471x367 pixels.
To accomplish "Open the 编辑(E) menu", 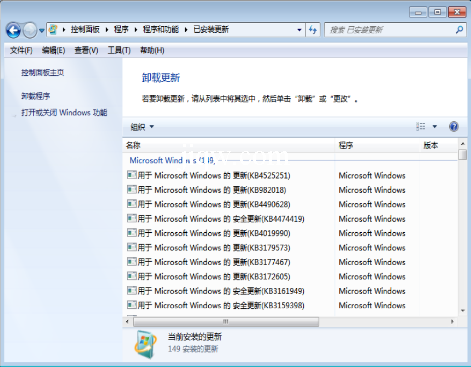I will point(53,50).
